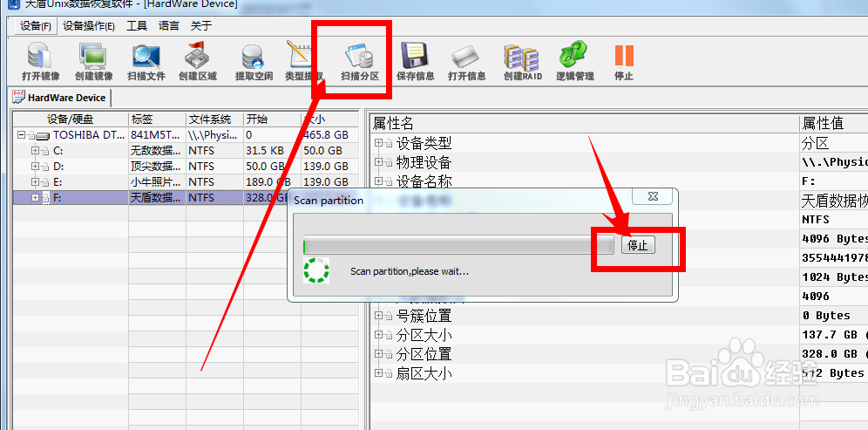The width and height of the screenshot is (868, 430).
Task: Click the 顶尖数据 label cell
Action: pos(157,167)
